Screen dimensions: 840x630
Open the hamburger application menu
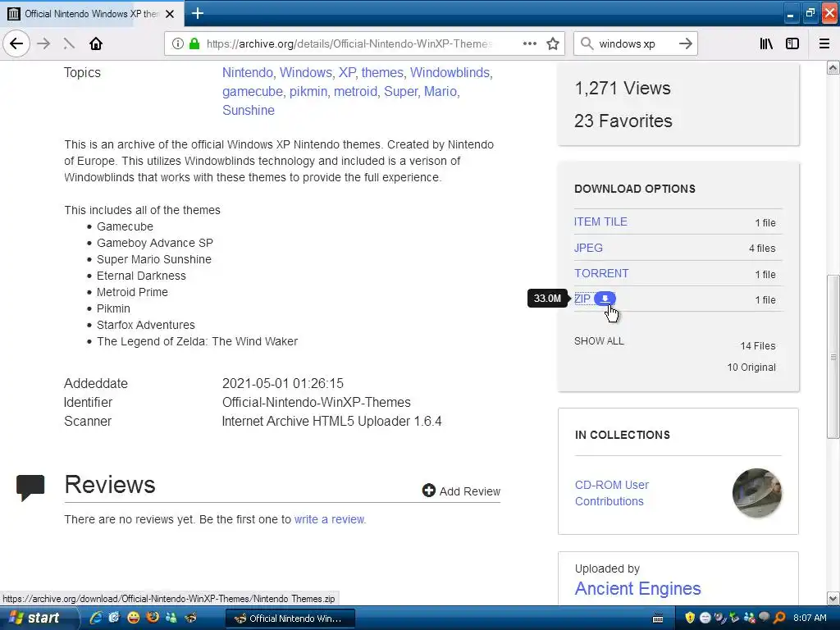824,44
